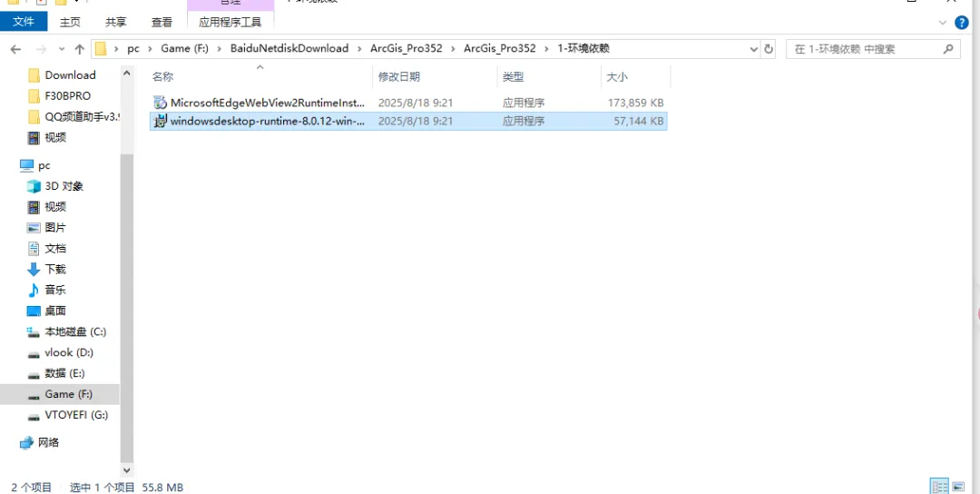This screenshot has height=494, width=980.
Task: Click the 57,144 KB size cell
Action: [639, 121]
